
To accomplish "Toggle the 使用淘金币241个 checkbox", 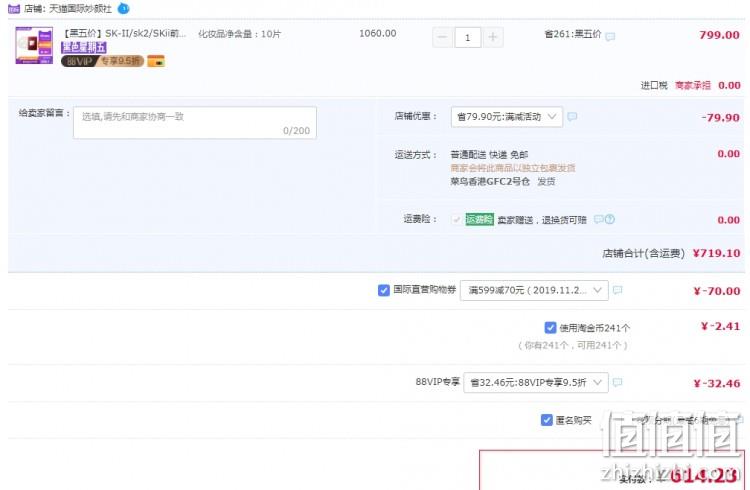I will click(x=550, y=327).
